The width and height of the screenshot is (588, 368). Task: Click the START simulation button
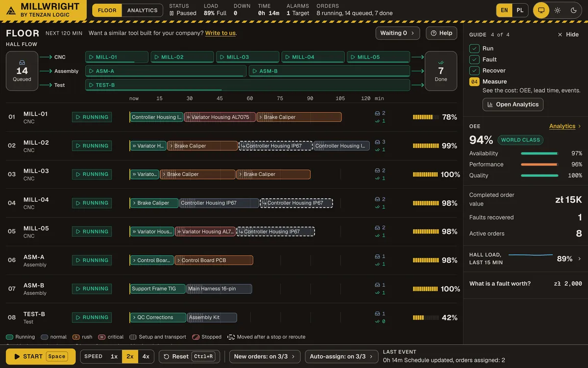coord(41,357)
